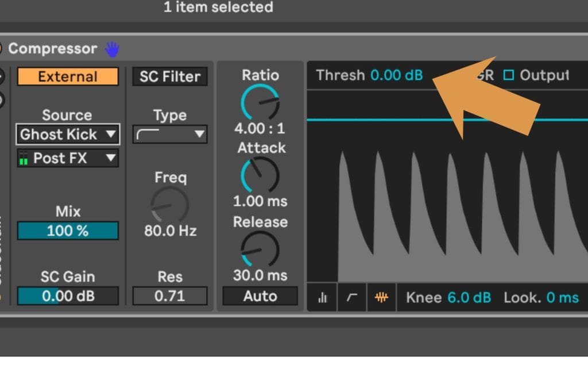Open the Post FX tap point dropdown
588x368 pixels.
tap(68, 158)
